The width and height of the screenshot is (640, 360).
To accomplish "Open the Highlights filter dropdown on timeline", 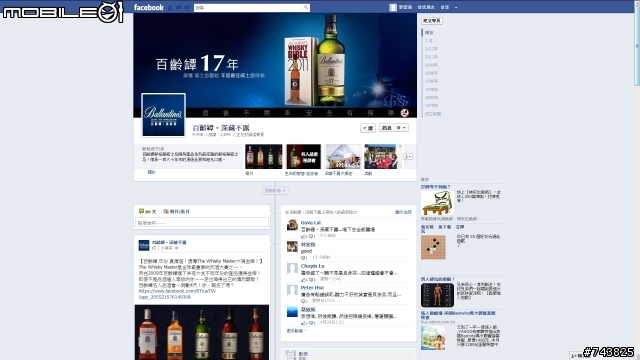I will coord(275,191).
